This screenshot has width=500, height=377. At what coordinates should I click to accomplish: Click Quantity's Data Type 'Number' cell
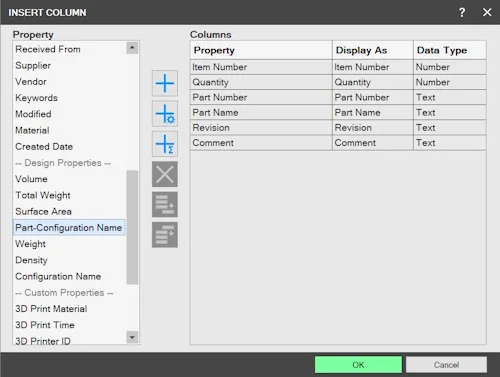(450, 82)
